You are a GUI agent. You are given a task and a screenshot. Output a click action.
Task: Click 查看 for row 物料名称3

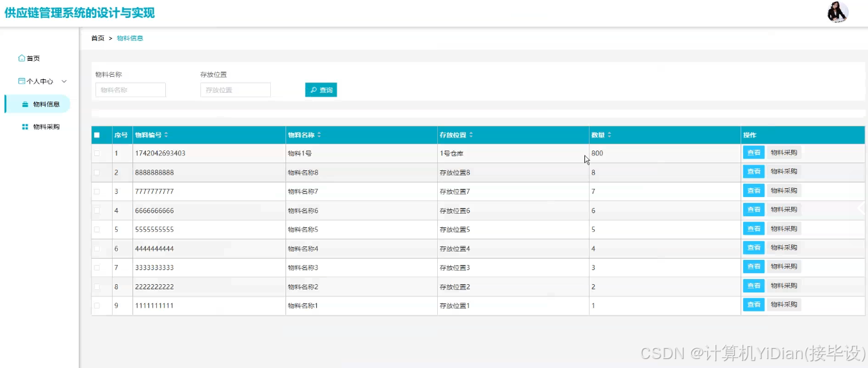[x=754, y=266]
